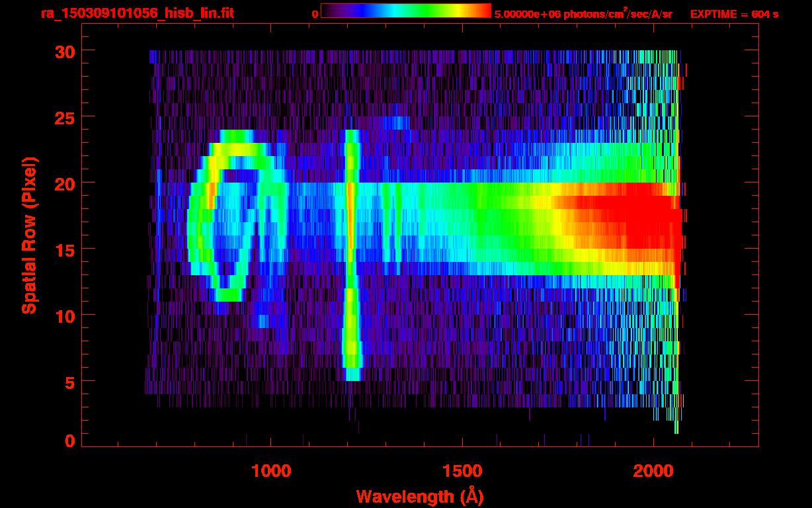Click the vertical emission line near 1216 Å
This screenshot has width=812, height=508.
coord(350,255)
